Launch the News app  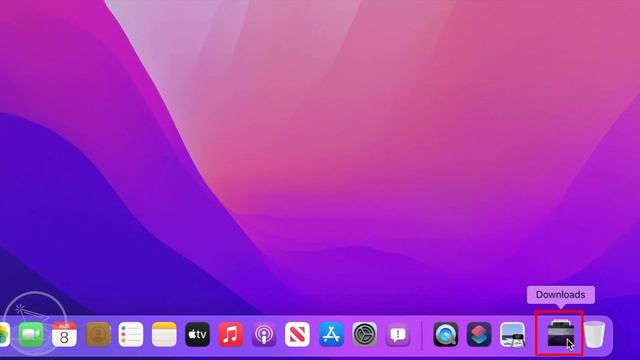coord(298,334)
